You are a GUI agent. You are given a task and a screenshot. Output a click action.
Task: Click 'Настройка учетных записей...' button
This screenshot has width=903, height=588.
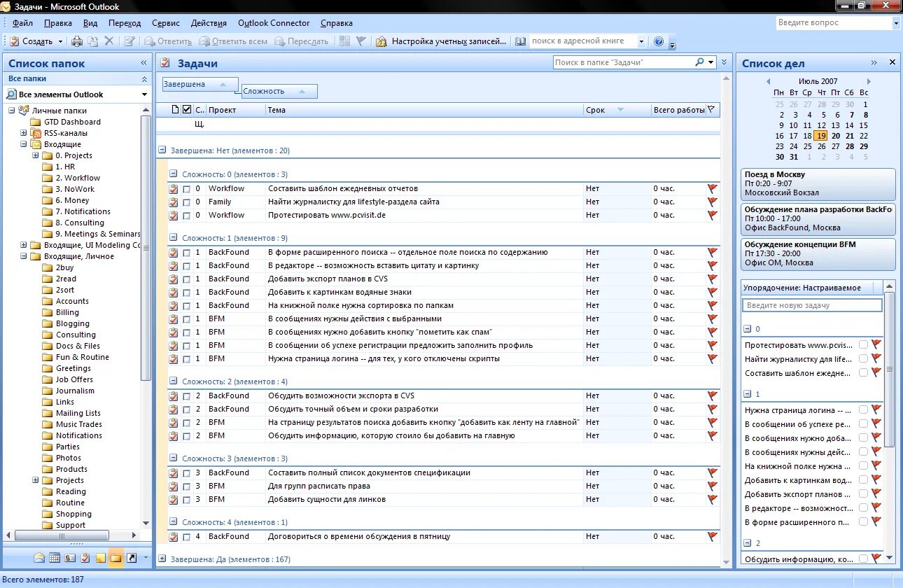click(441, 41)
